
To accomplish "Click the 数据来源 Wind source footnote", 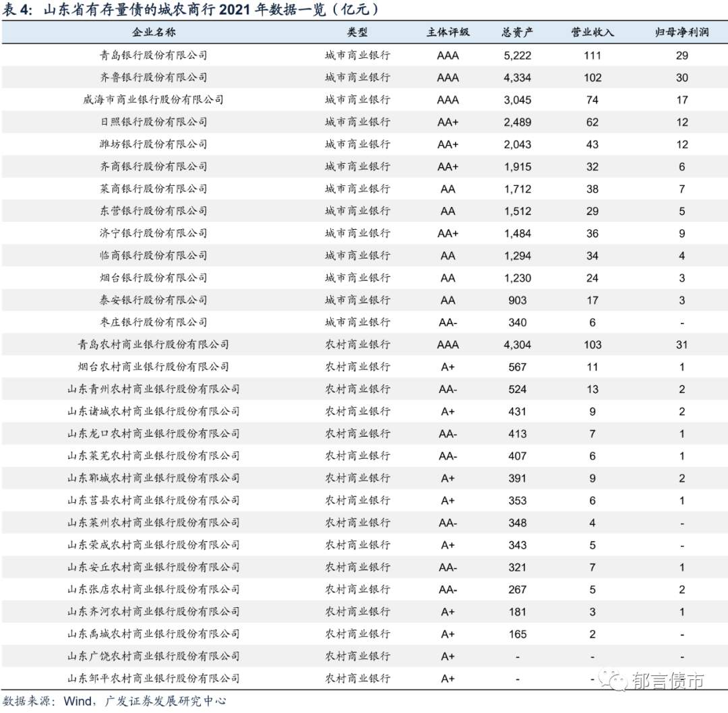I will click(114, 701).
